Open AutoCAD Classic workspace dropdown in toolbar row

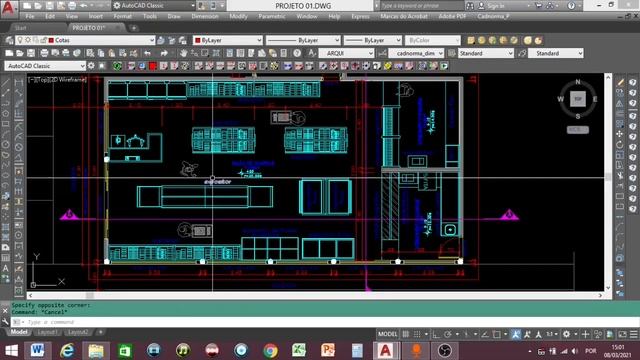[x=45, y=66]
